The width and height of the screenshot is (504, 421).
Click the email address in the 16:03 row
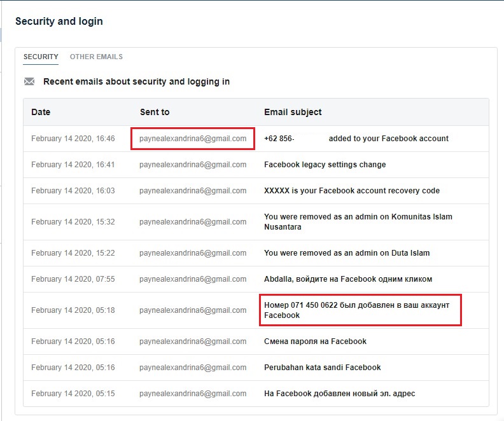[193, 191]
